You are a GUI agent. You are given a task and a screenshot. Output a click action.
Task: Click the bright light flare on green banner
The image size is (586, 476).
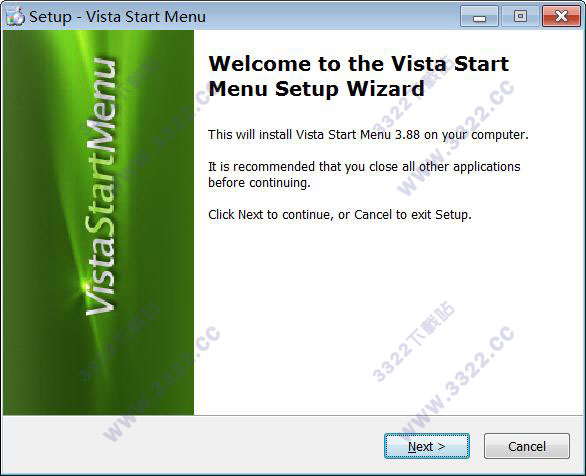click(84, 288)
